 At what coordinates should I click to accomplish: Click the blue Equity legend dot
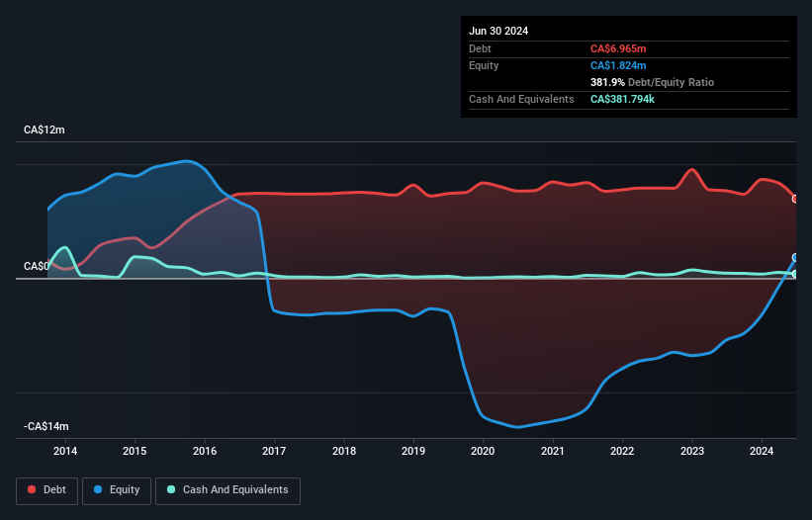[x=98, y=489]
